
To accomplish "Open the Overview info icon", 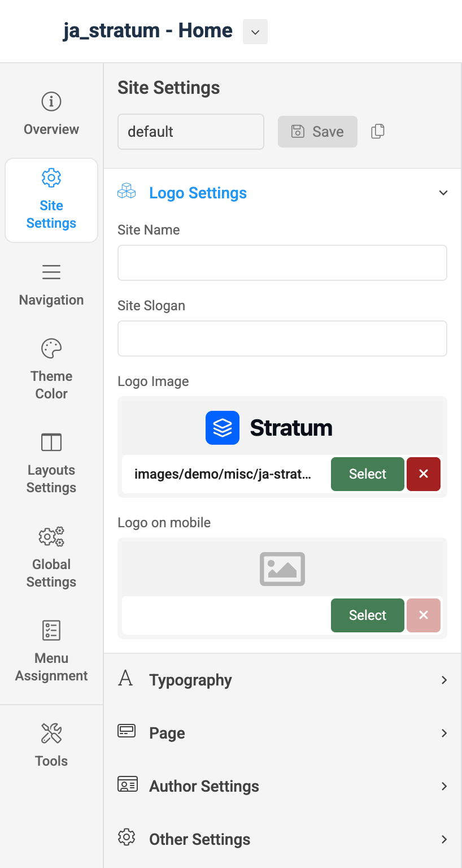I will [x=51, y=102].
